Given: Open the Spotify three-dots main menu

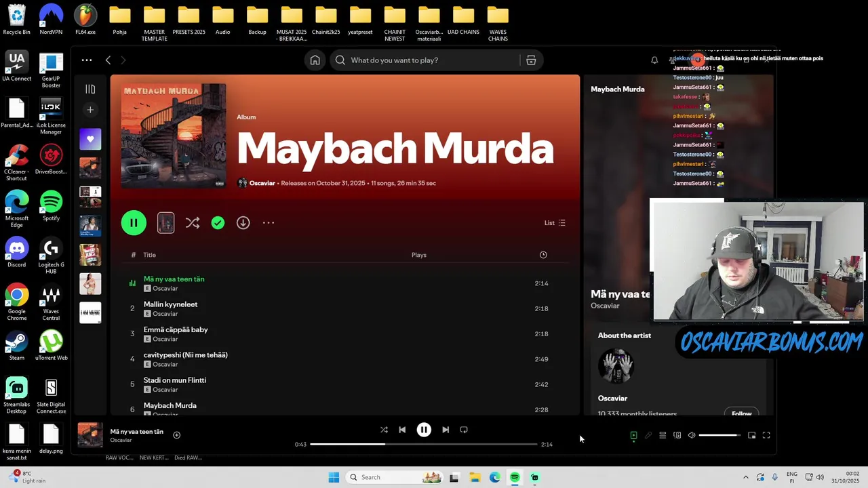Looking at the screenshot, I should pos(87,60).
